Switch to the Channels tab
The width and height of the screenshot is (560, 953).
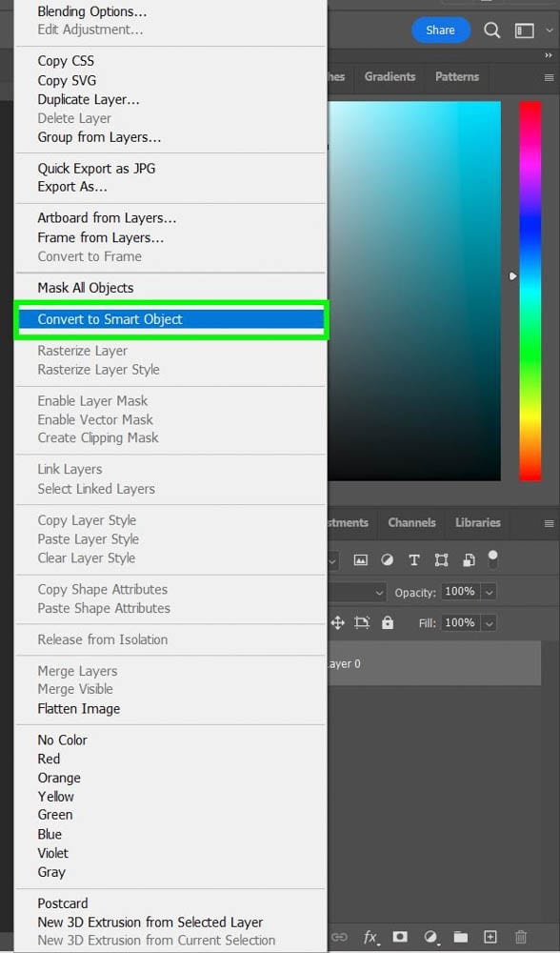point(411,522)
